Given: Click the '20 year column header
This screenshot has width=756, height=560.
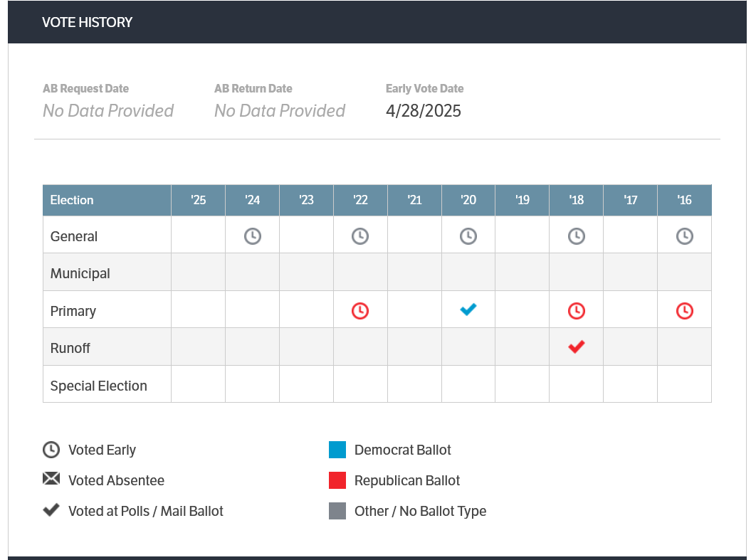Looking at the screenshot, I should point(468,200).
